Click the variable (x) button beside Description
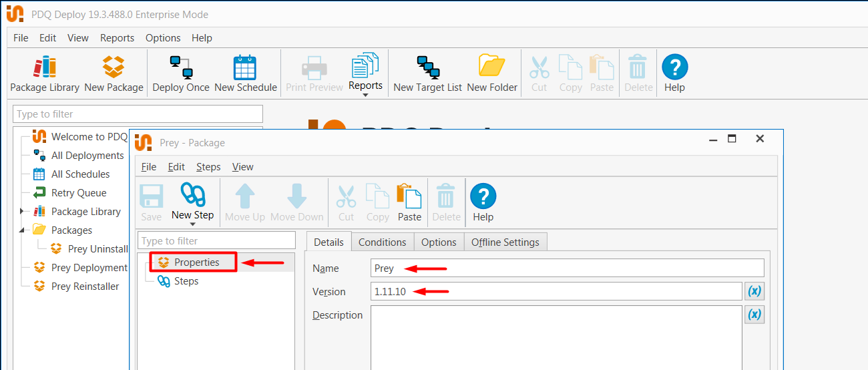Viewport: 868px width, 370px height. click(754, 315)
